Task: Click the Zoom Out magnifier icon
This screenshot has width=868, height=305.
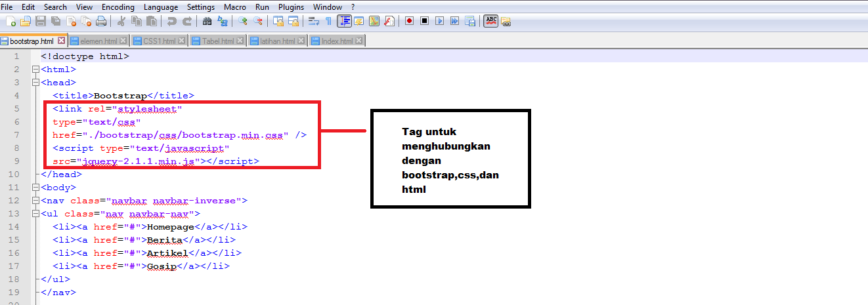Action: [x=258, y=21]
